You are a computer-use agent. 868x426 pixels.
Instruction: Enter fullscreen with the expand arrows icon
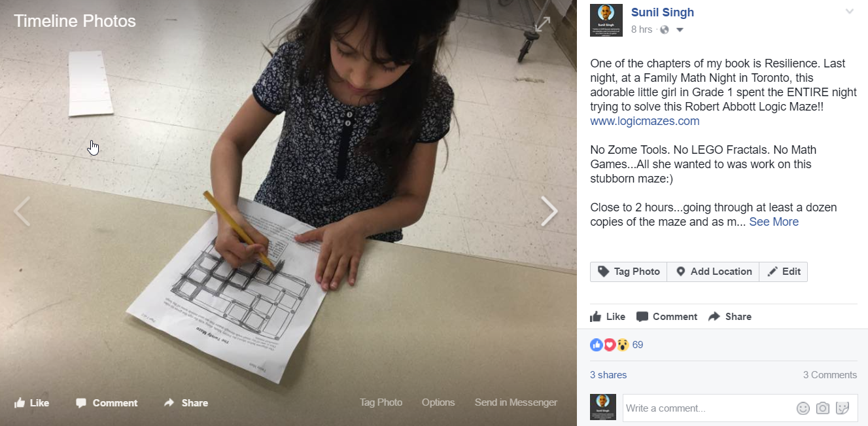click(x=543, y=24)
